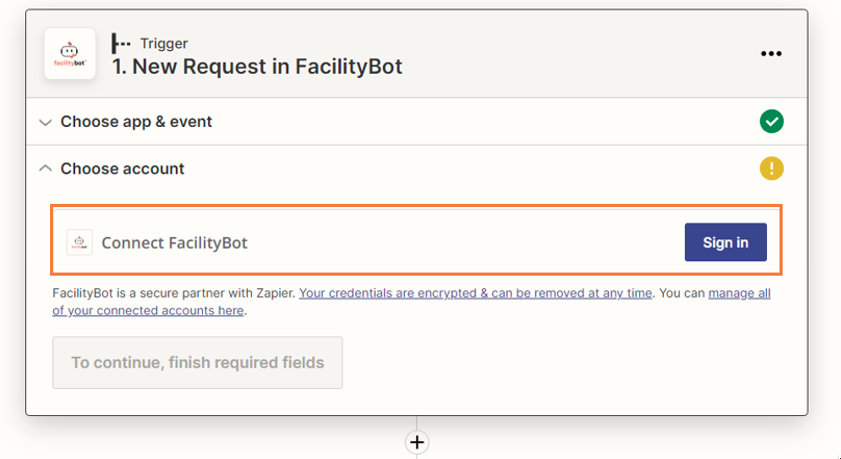Screen dimensions: 841x459
Task: Click small FacilityBot icon in connect row
Action: 79,242
